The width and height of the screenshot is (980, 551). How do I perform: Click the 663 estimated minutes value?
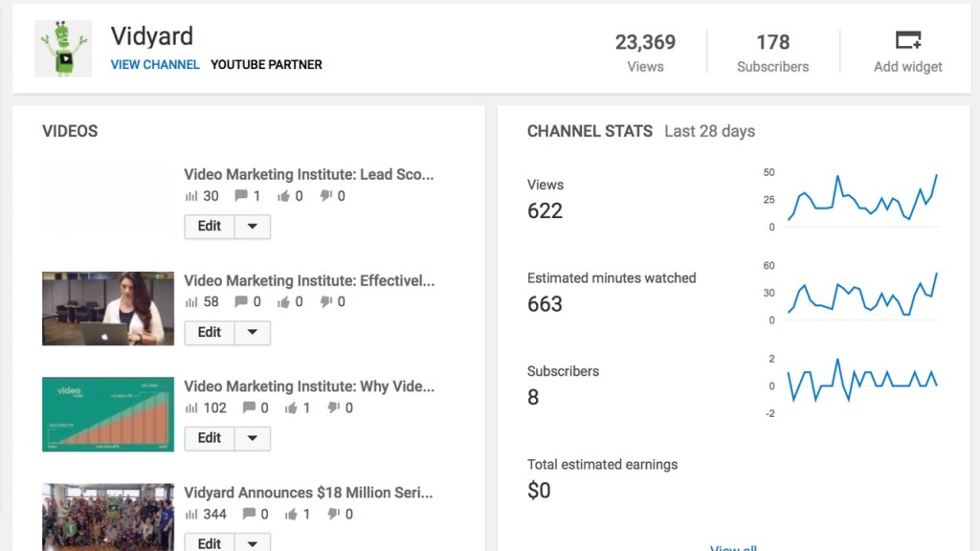[x=545, y=304]
